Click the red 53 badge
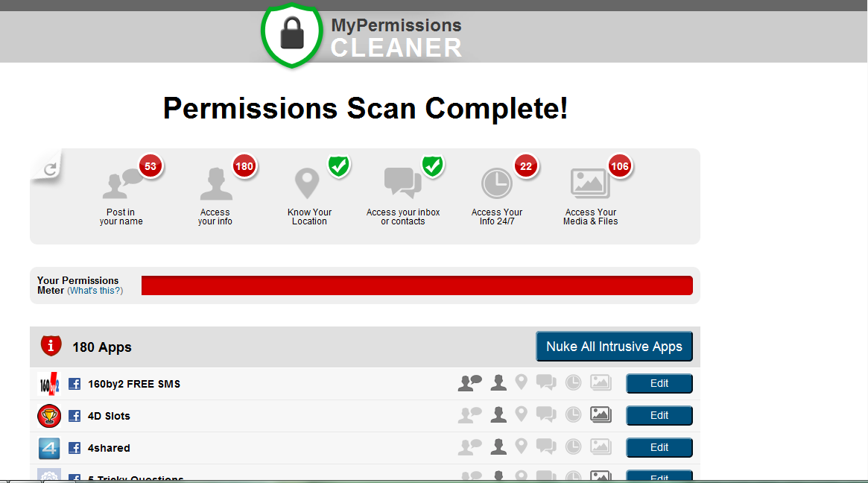This screenshot has width=868, height=483. pos(151,166)
